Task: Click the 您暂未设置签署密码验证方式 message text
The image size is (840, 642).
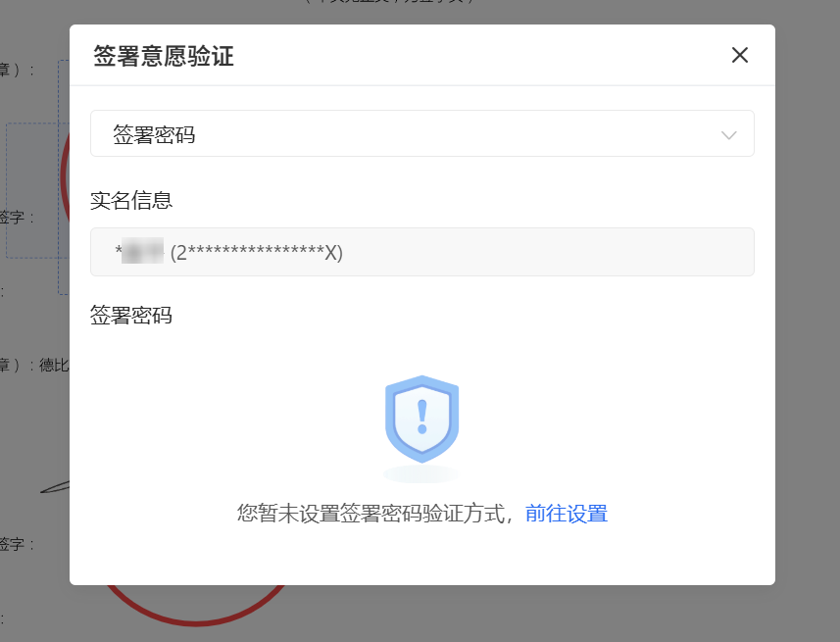Action: coord(371,514)
